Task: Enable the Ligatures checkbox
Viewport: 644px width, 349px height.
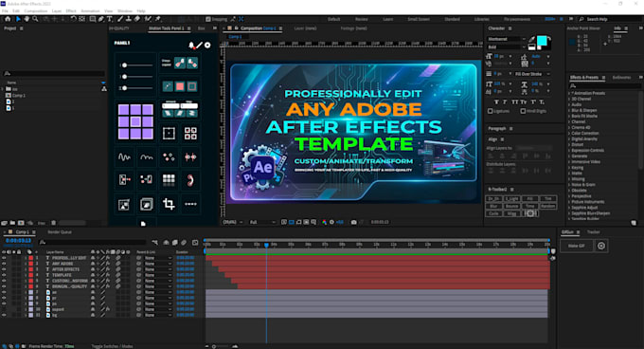Action: 490,111
